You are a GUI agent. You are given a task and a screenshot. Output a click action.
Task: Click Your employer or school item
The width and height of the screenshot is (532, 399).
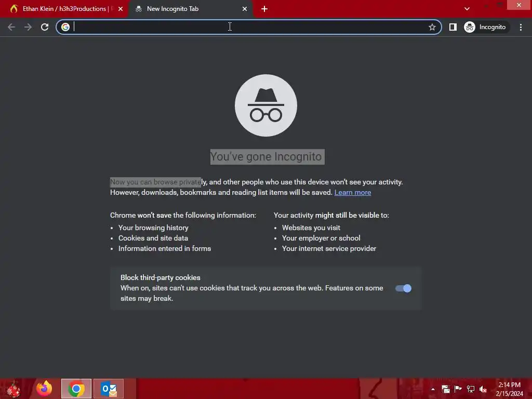321,238
